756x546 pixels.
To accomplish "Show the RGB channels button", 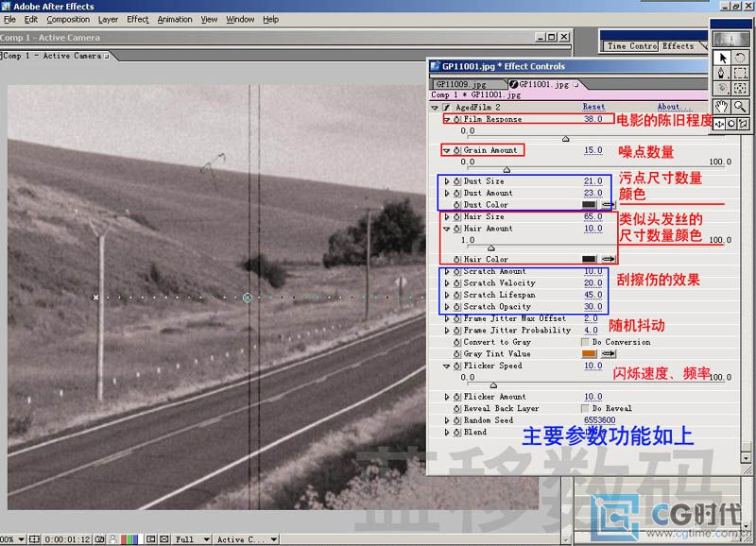I will click(x=129, y=539).
